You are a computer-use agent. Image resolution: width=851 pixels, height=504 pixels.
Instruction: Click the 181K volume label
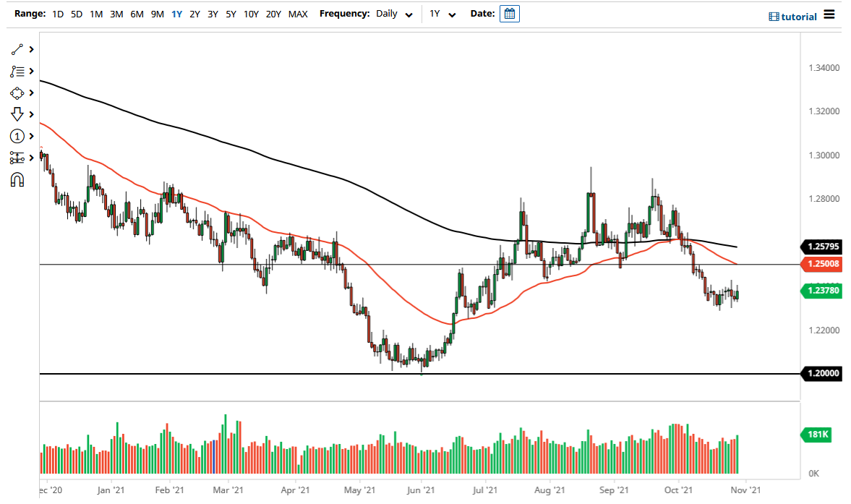pyautogui.click(x=816, y=435)
